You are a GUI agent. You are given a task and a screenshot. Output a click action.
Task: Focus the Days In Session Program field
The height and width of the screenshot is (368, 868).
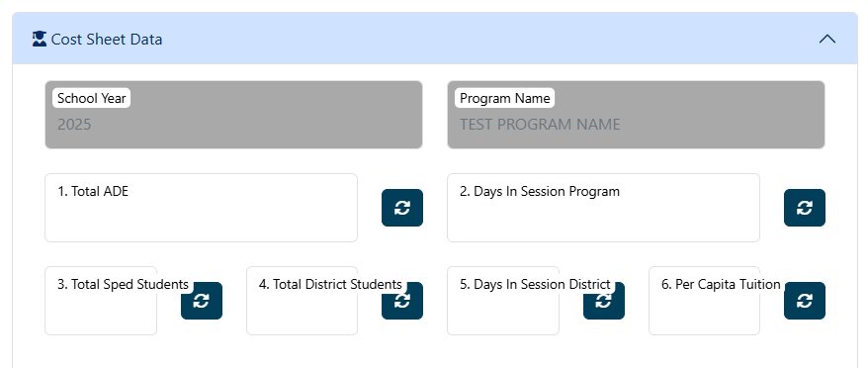603,208
